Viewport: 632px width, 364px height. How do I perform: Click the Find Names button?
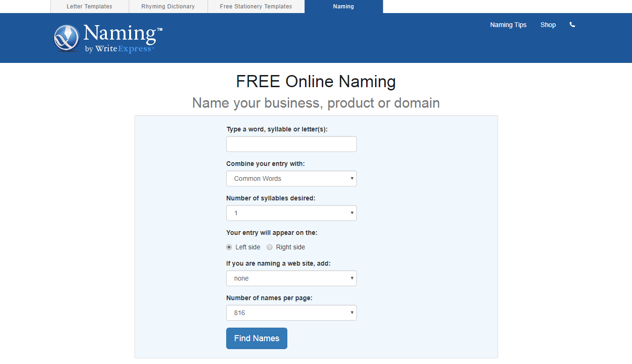point(257,338)
